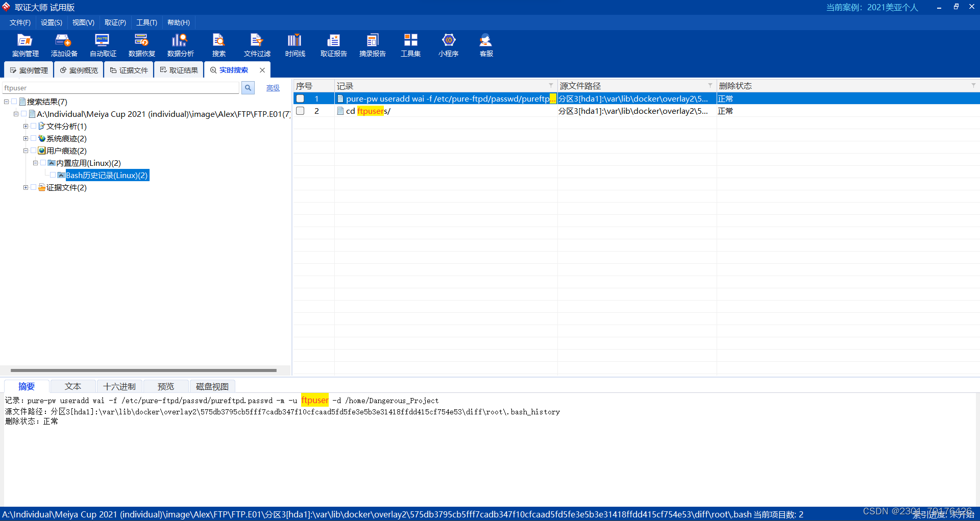Check the 系统痕迹(2) checkbox
Screen dimensions: 980x521
[x=34, y=138]
